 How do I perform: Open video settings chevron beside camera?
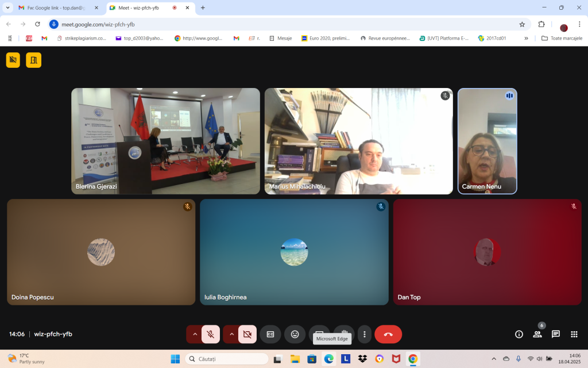point(231,334)
